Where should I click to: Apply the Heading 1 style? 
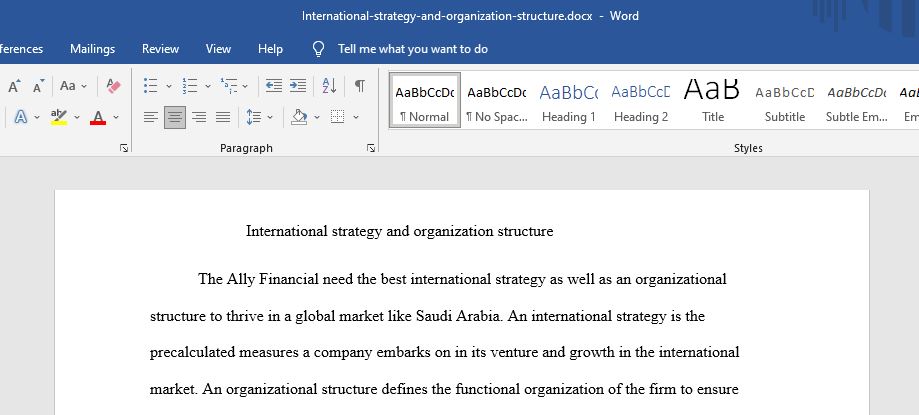click(569, 100)
